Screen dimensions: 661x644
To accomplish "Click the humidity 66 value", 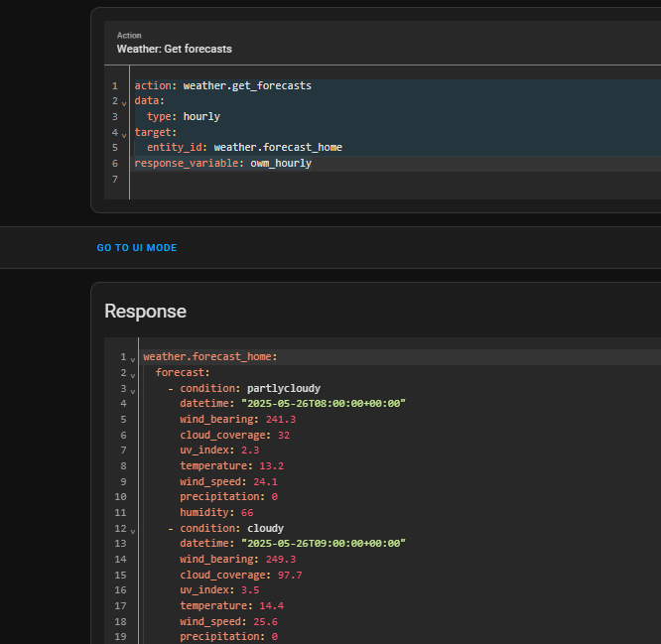I will [x=247, y=513].
